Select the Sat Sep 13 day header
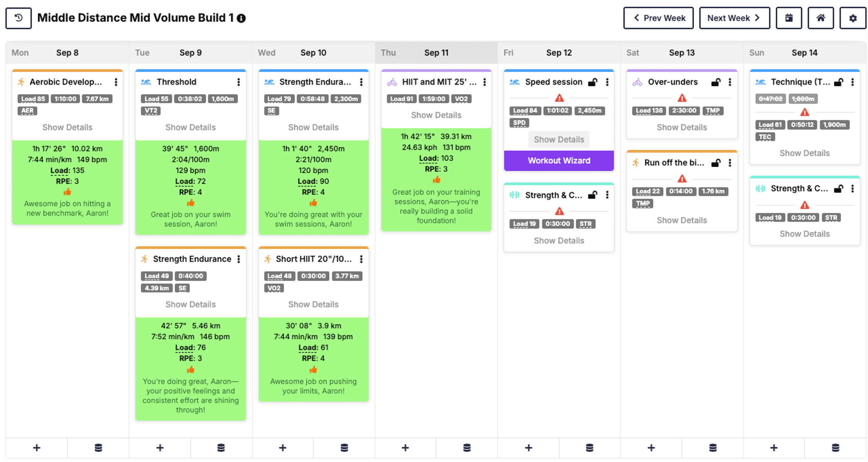The image size is (868, 462). coord(681,53)
